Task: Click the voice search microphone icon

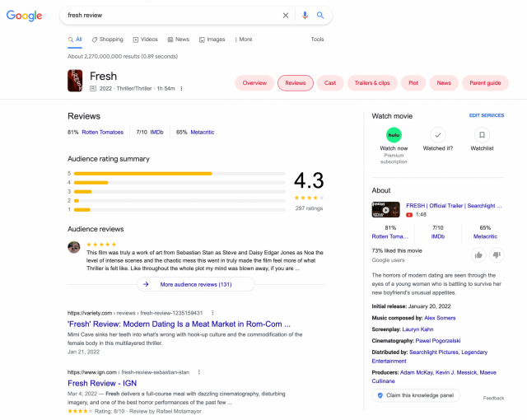Action: (305, 15)
